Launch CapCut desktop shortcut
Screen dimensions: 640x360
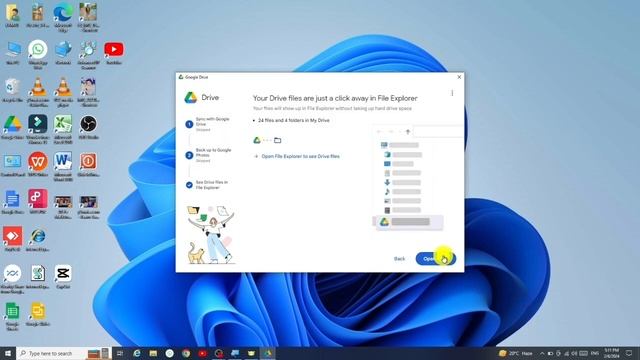(63, 277)
